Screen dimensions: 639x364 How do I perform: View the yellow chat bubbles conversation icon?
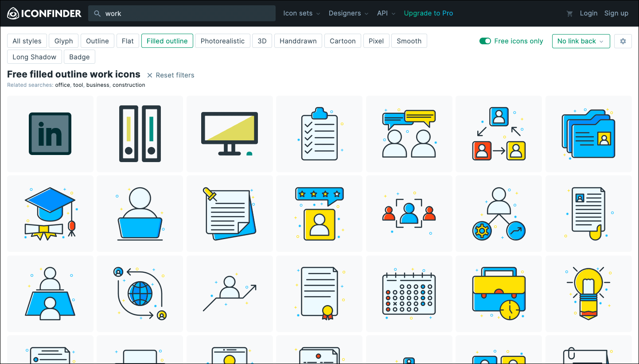(409, 134)
